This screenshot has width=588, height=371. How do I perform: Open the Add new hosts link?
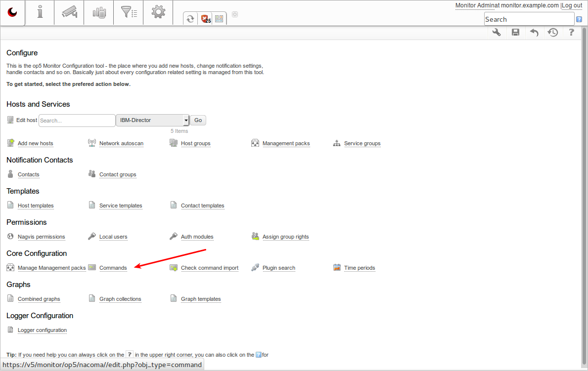click(x=35, y=143)
